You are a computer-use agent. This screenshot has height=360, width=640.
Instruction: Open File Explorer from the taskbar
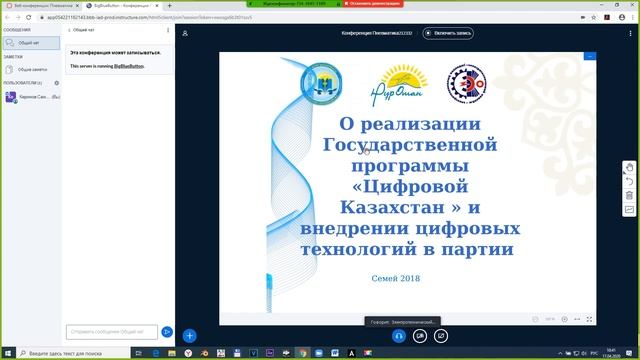tap(172, 353)
